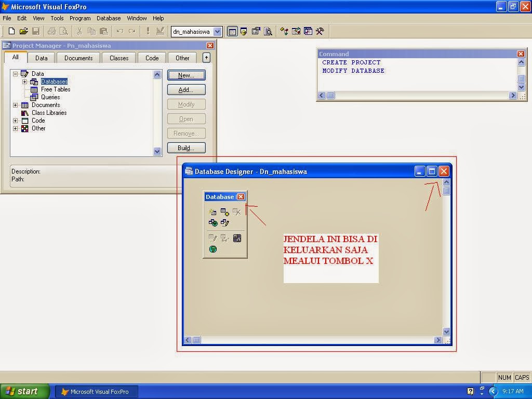
Task: Click the New Remote View icon
Action: pyautogui.click(x=212, y=222)
